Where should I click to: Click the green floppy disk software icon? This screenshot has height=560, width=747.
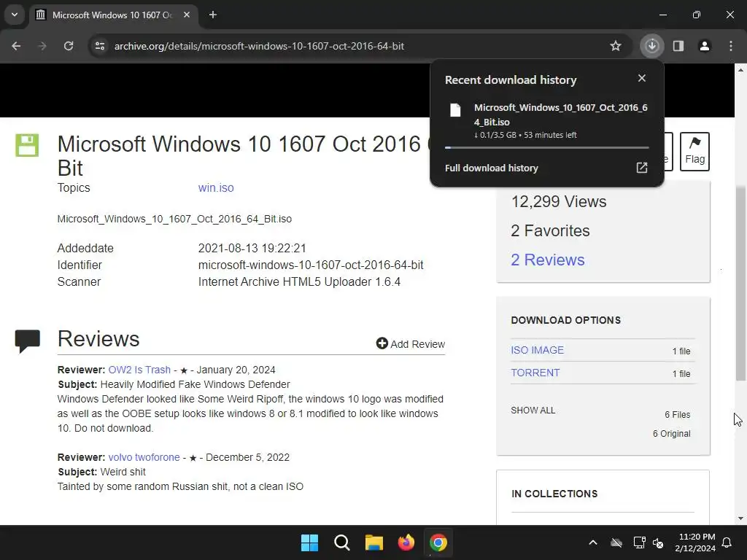coord(27,145)
